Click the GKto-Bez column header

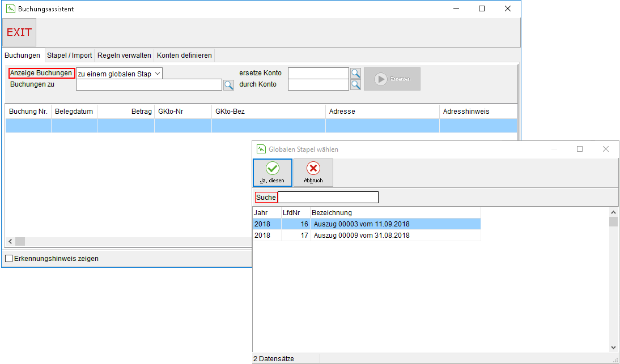pyautogui.click(x=269, y=112)
